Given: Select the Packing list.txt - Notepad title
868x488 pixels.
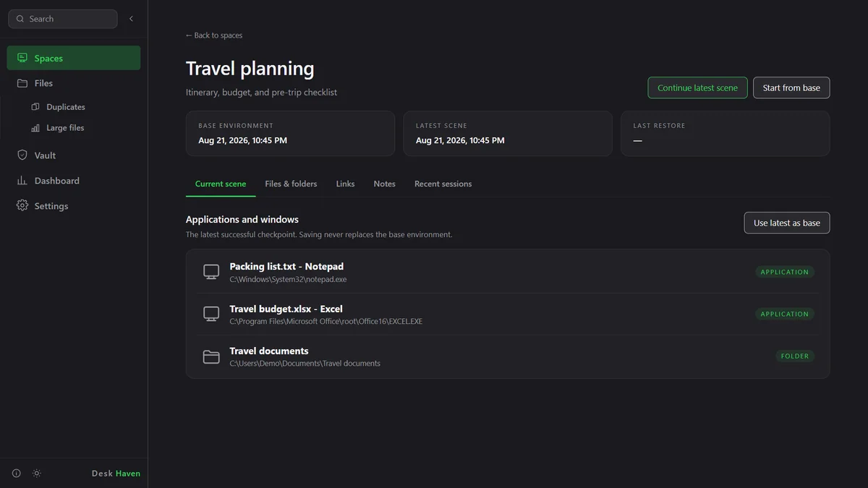Looking at the screenshot, I should [x=286, y=267].
